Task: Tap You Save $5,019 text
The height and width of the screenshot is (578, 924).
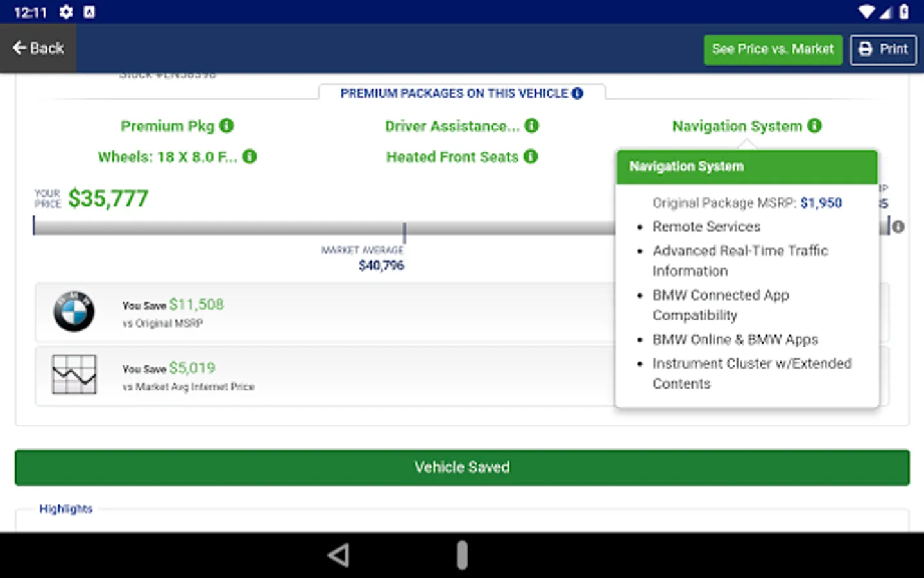Action: [x=169, y=369]
